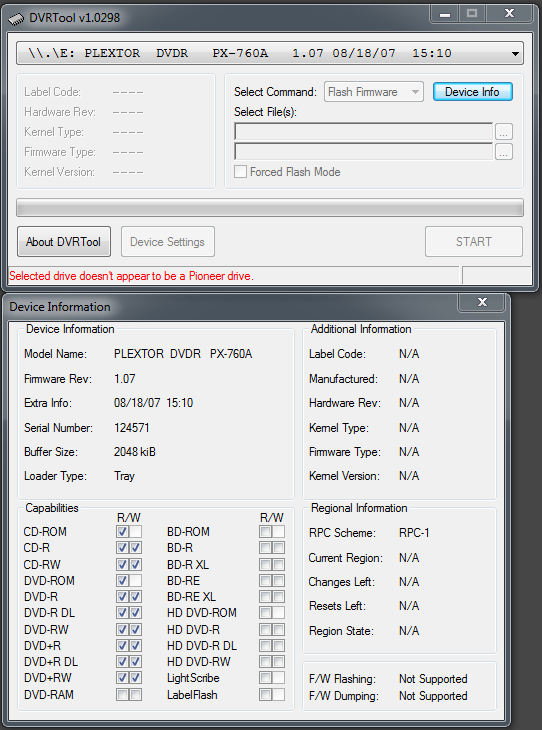
Task: Open About DVRTool
Action: pyautogui.click(x=64, y=242)
